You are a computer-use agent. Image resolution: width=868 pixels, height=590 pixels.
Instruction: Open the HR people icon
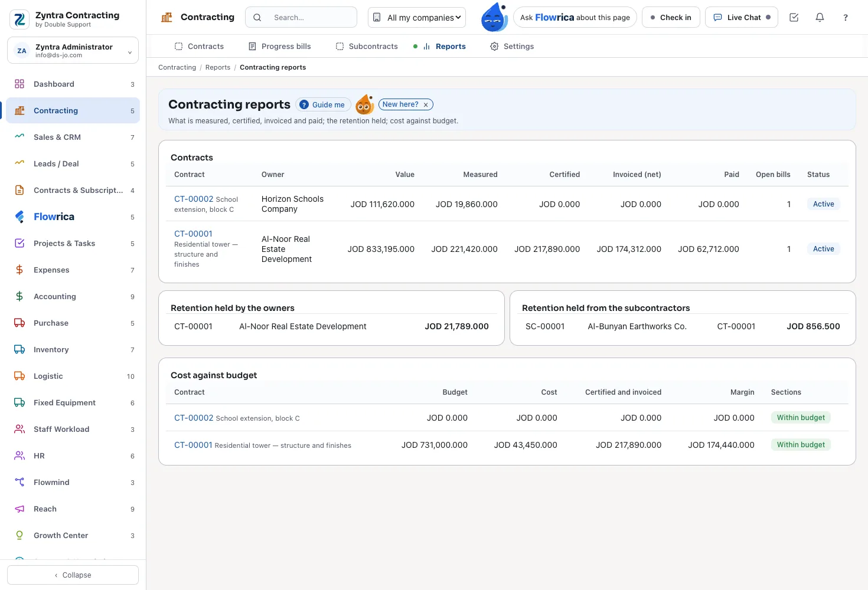pyautogui.click(x=19, y=455)
